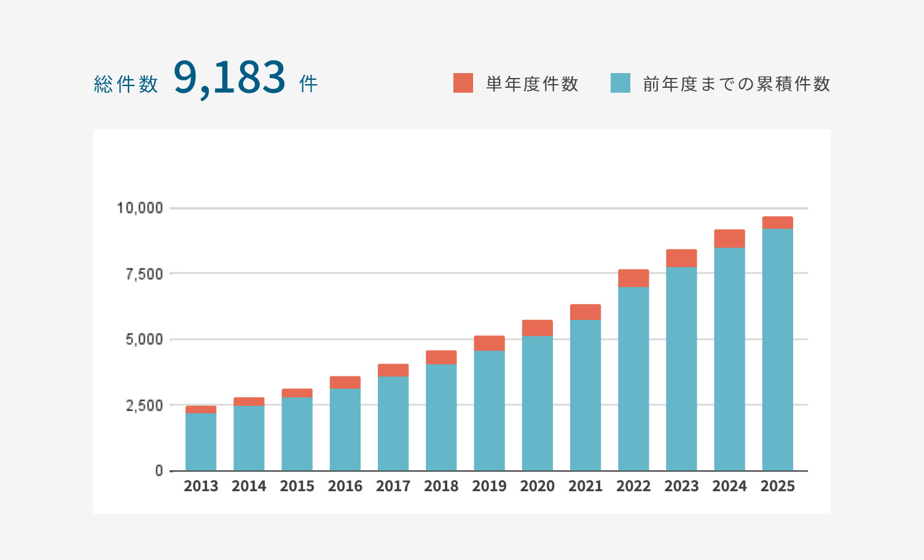Select the 前年度までの累積件数 legend label text
The height and width of the screenshot is (560, 924).
tap(737, 84)
